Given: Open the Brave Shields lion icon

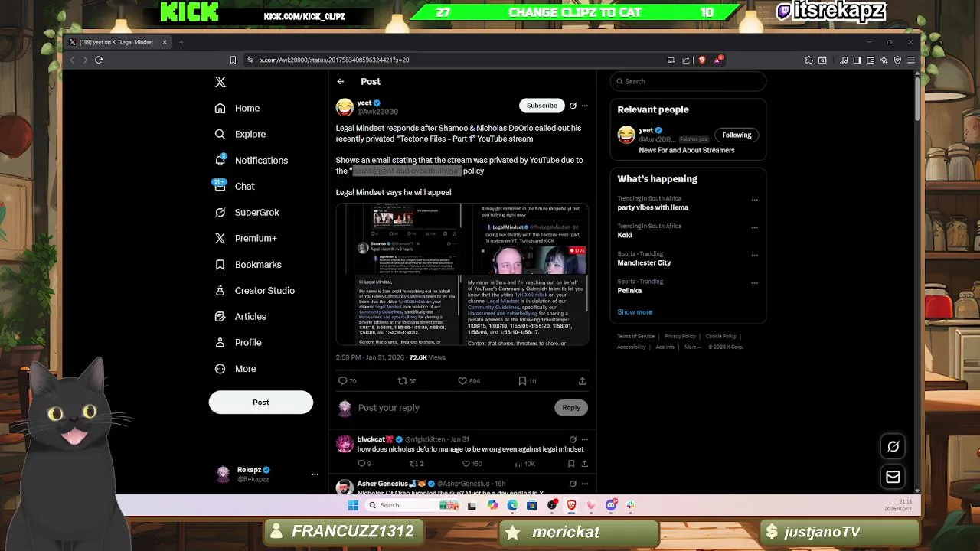Looking at the screenshot, I should 702,60.
